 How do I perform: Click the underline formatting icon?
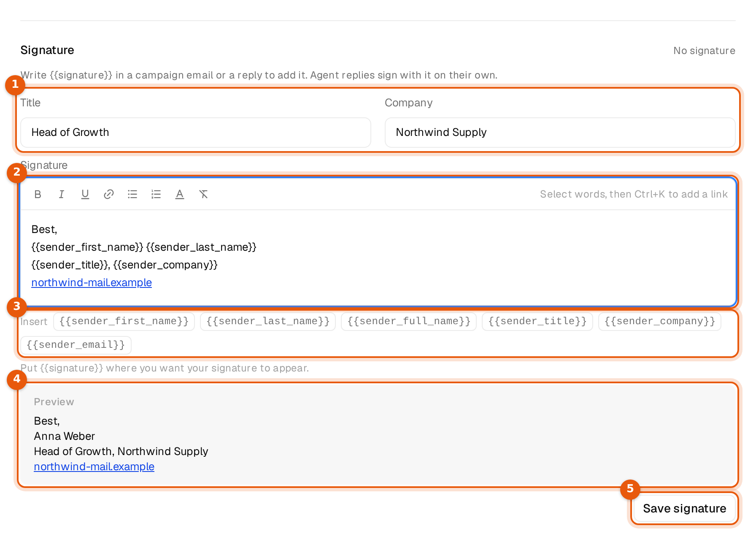[x=85, y=194]
